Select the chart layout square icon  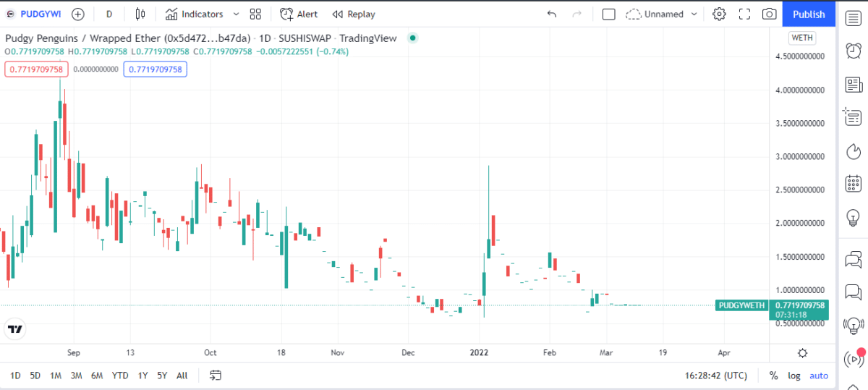(609, 14)
